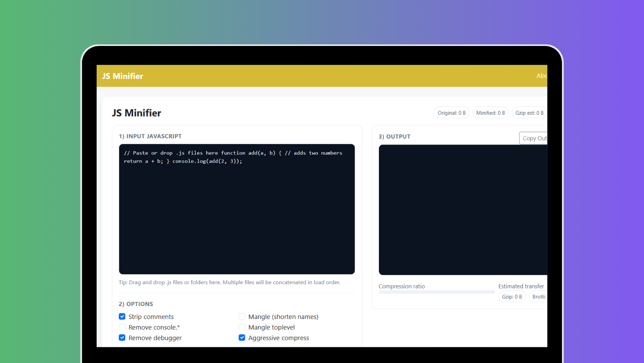Click the "Gzip est: 0 B" badge
This screenshot has height=363, width=644.
click(x=529, y=112)
